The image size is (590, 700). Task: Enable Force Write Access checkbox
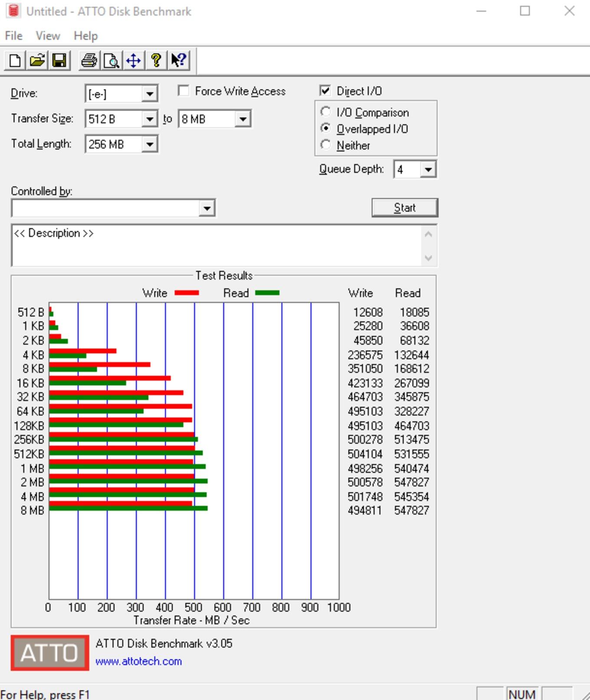[184, 91]
